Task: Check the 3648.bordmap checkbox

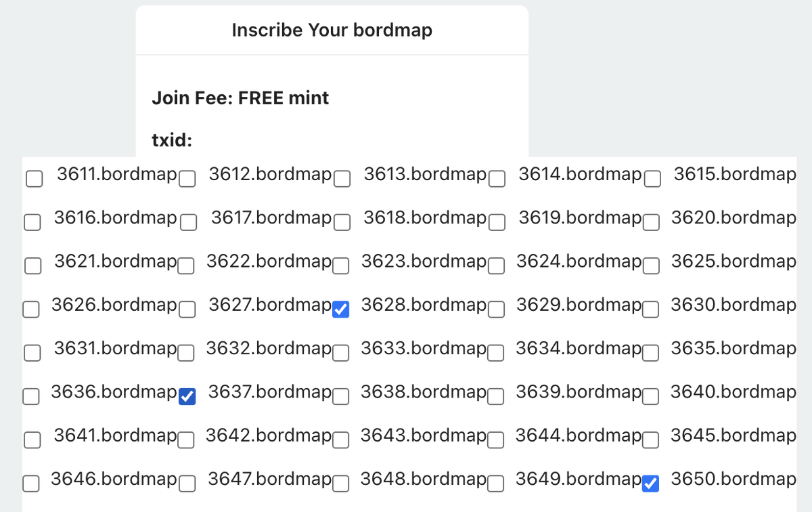Action: click(342, 484)
